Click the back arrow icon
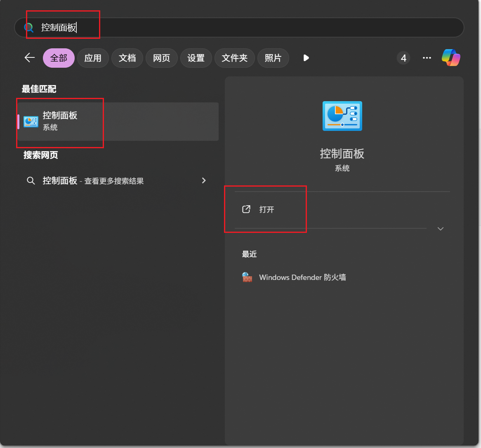481x448 pixels. 30,58
